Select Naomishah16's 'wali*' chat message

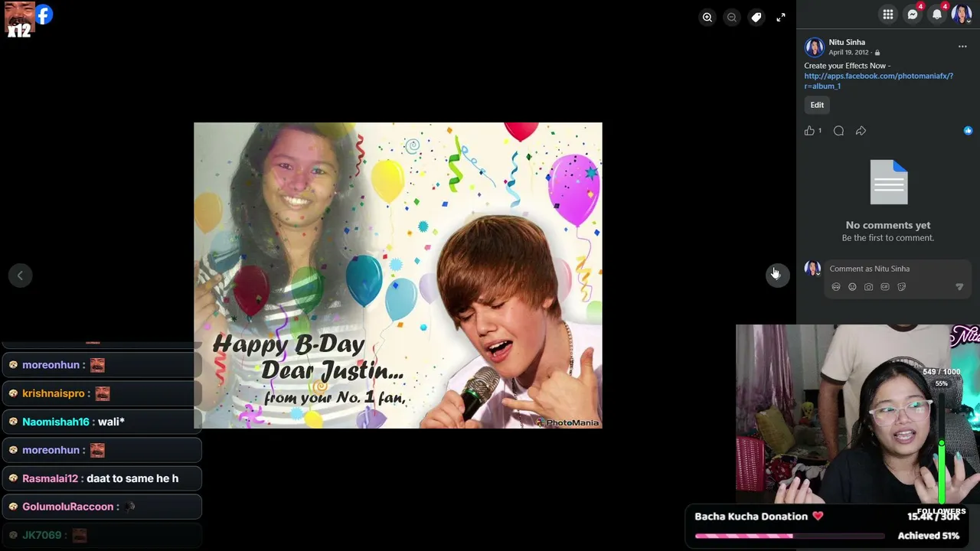coord(101,422)
